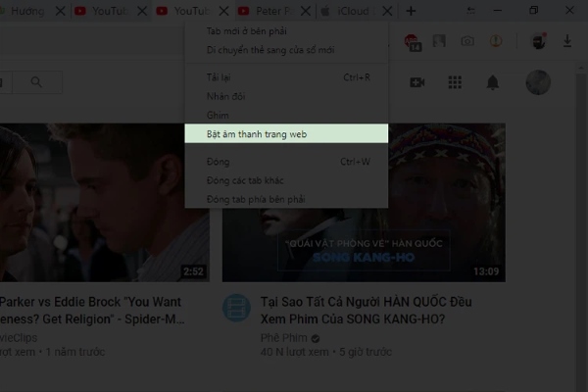Click the adblock extension icon with badge 14

pos(413,42)
